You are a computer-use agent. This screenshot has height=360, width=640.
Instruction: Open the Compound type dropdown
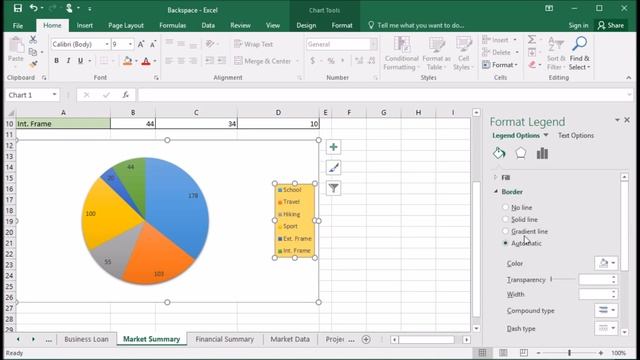tap(606, 310)
